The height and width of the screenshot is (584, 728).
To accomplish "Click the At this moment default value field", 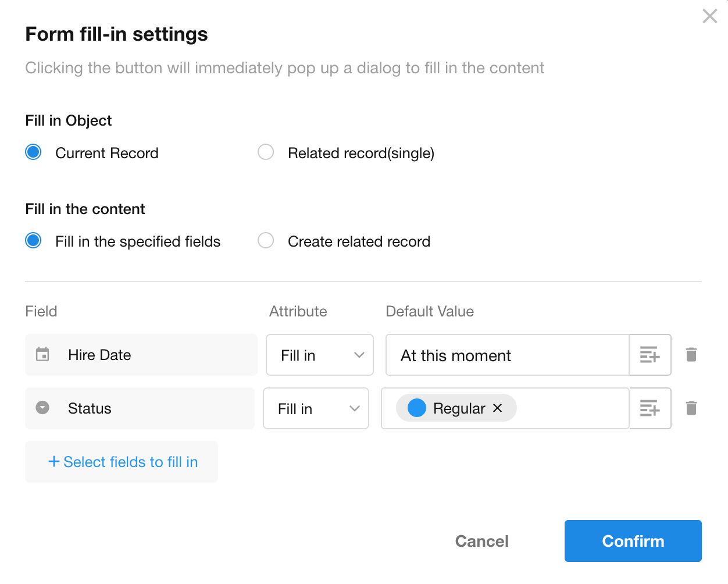I will click(x=507, y=355).
